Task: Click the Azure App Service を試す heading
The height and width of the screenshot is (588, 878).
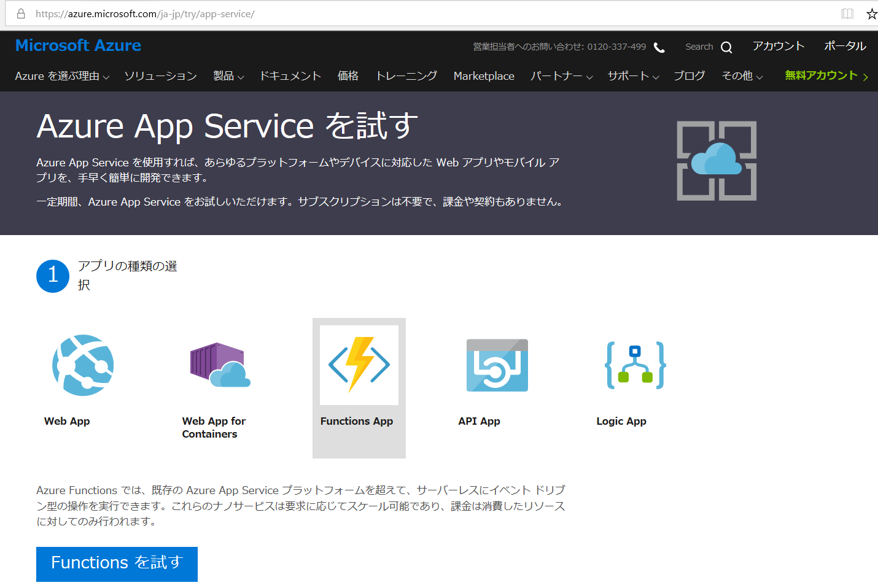Action: [227, 126]
